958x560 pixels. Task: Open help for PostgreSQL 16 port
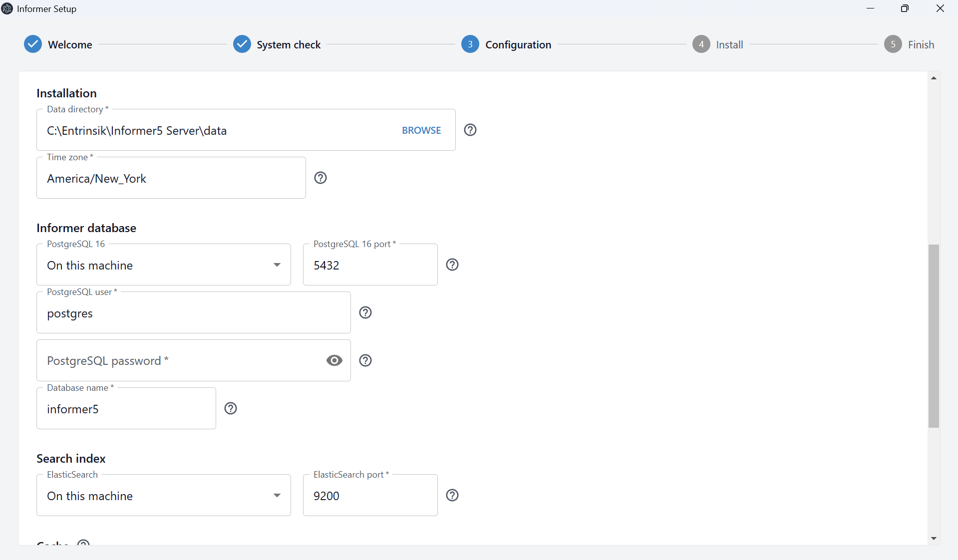(x=452, y=265)
